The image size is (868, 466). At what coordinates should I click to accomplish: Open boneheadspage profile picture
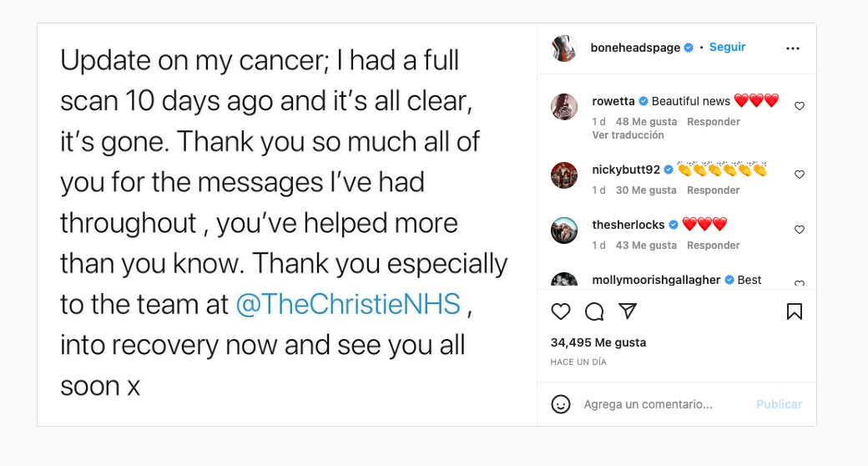(565, 48)
